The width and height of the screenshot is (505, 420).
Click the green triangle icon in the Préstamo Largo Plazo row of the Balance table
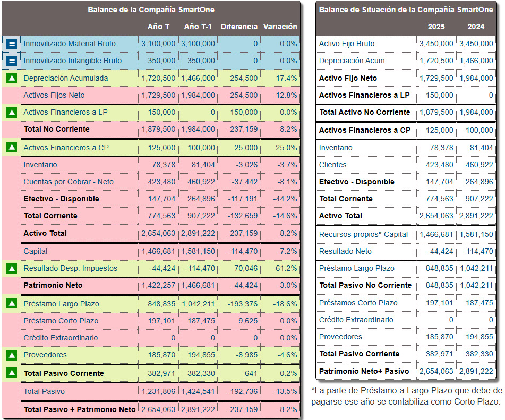[12, 303]
